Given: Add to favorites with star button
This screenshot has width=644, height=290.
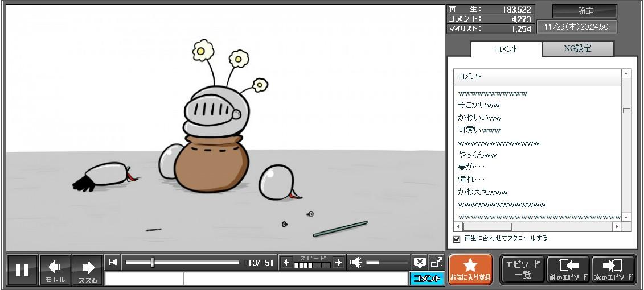Looking at the screenshot, I should [x=470, y=269].
